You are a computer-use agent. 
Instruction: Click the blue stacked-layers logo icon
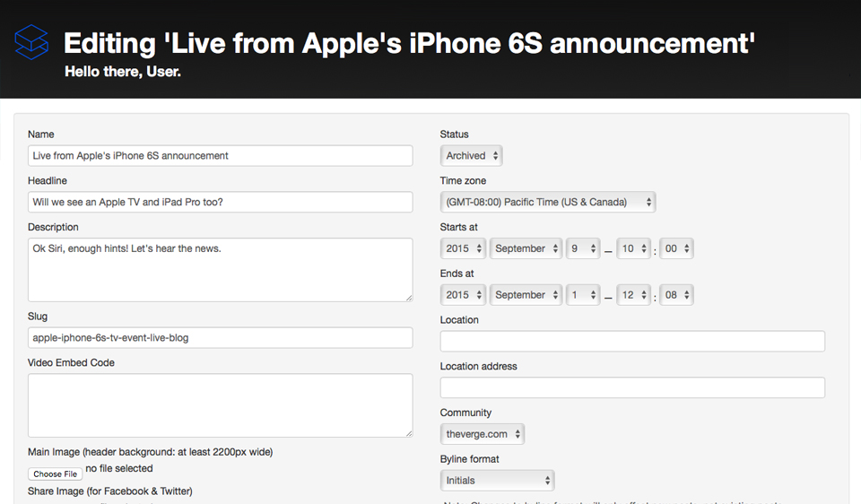coord(30,42)
